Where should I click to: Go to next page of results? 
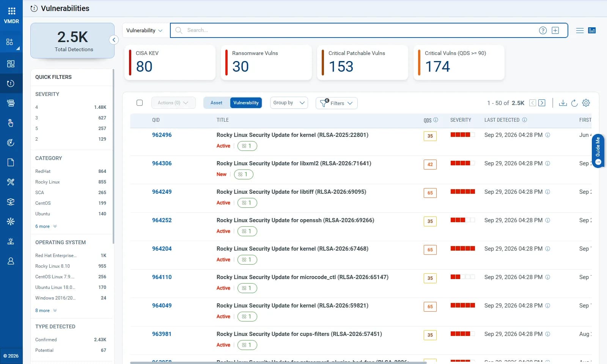pos(542,103)
